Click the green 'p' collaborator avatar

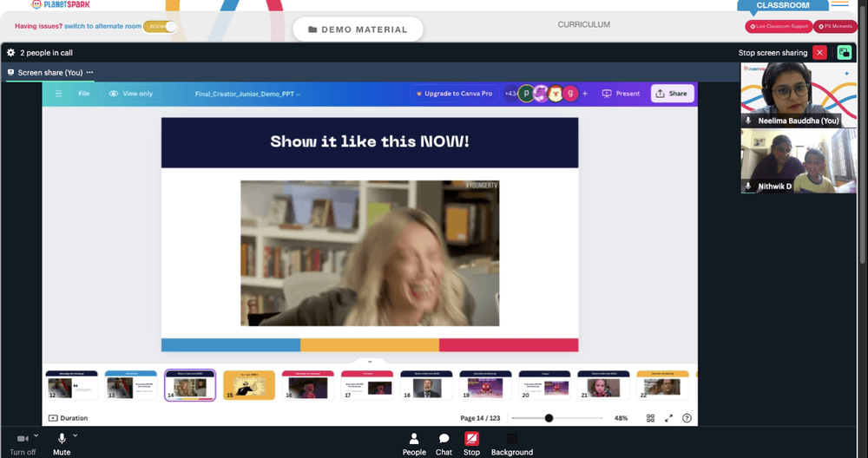click(526, 94)
